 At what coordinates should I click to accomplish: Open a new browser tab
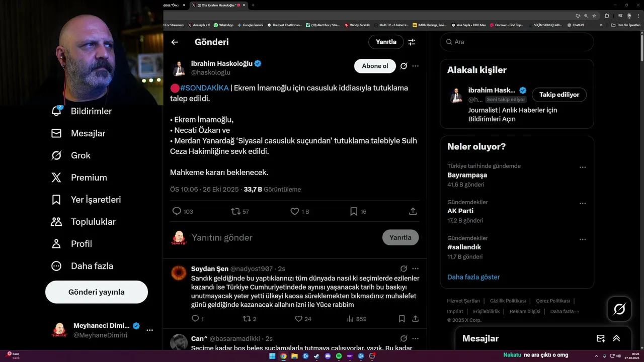253,5
